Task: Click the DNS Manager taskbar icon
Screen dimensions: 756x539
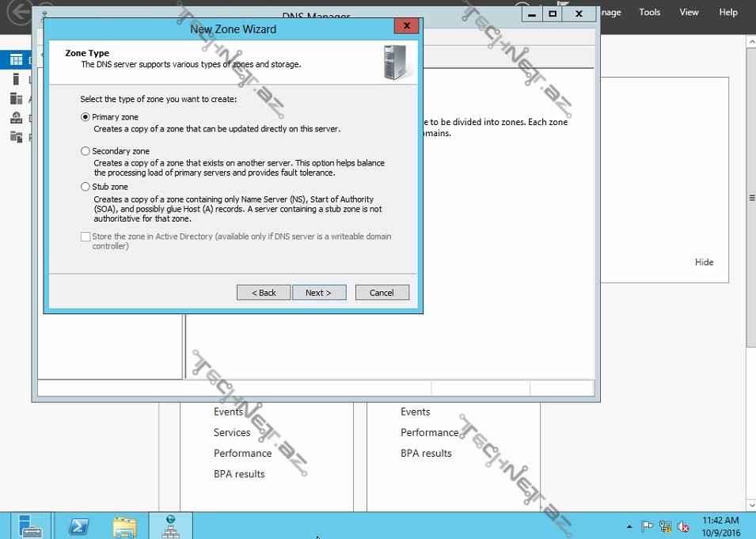Action: coord(170,526)
